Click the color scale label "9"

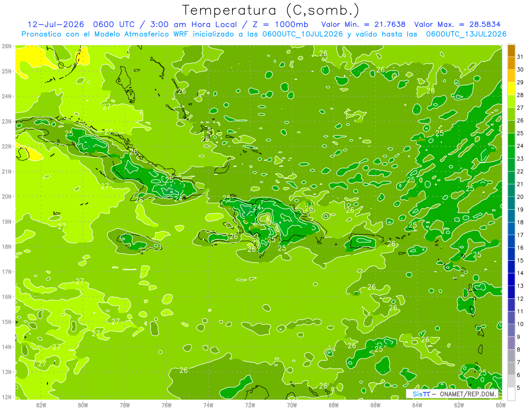[x=519, y=337]
